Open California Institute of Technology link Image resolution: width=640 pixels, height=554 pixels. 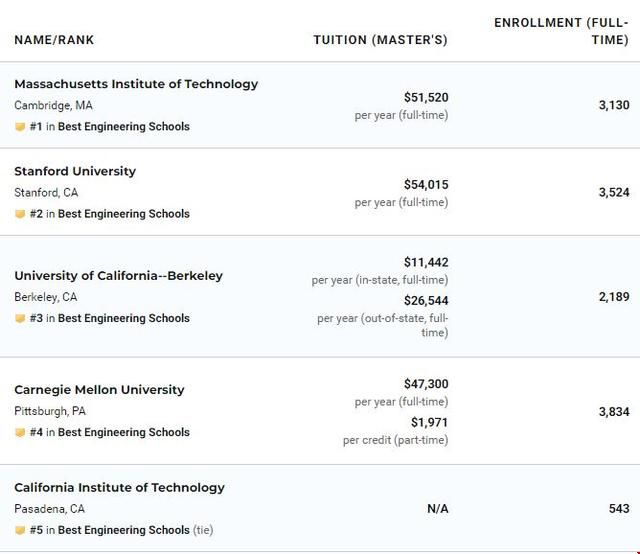click(119, 488)
